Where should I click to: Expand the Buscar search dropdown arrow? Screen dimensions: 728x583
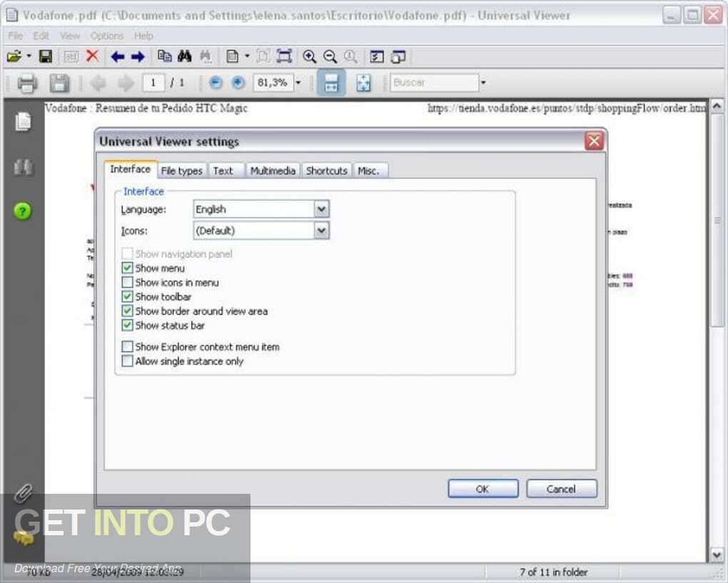[483, 83]
